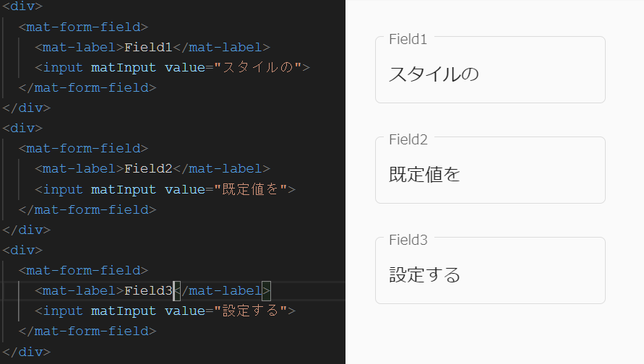Click the opening <mat-form-field> tag above Field1 line
Image resolution: width=644 pixels, height=364 pixels.
coord(83,27)
